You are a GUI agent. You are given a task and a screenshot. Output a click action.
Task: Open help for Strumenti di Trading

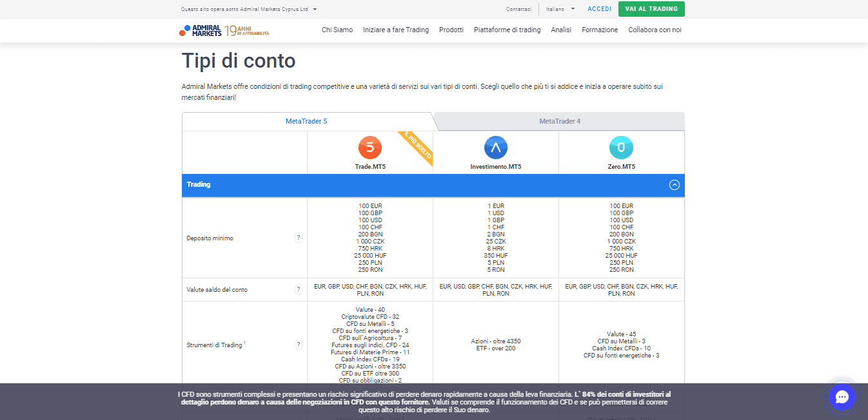pos(298,345)
